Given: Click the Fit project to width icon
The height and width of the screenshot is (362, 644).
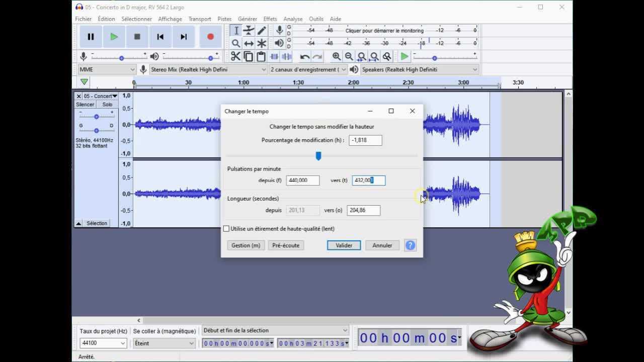Looking at the screenshot, I should [374, 56].
